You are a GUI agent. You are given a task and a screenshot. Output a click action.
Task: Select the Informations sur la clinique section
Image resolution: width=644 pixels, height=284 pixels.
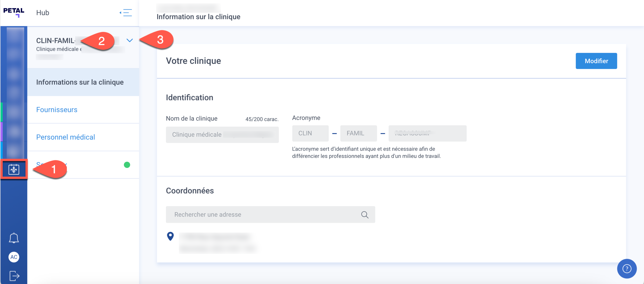coord(80,82)
